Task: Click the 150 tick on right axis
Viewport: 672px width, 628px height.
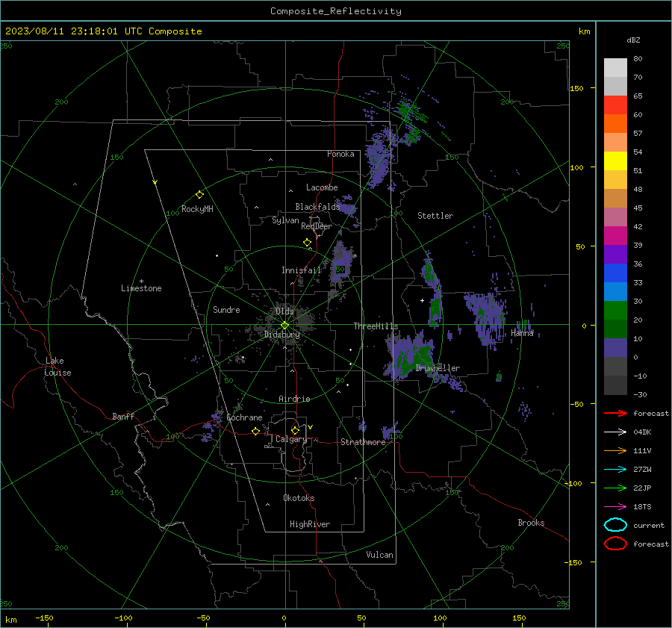Action: tap(577, 88)
